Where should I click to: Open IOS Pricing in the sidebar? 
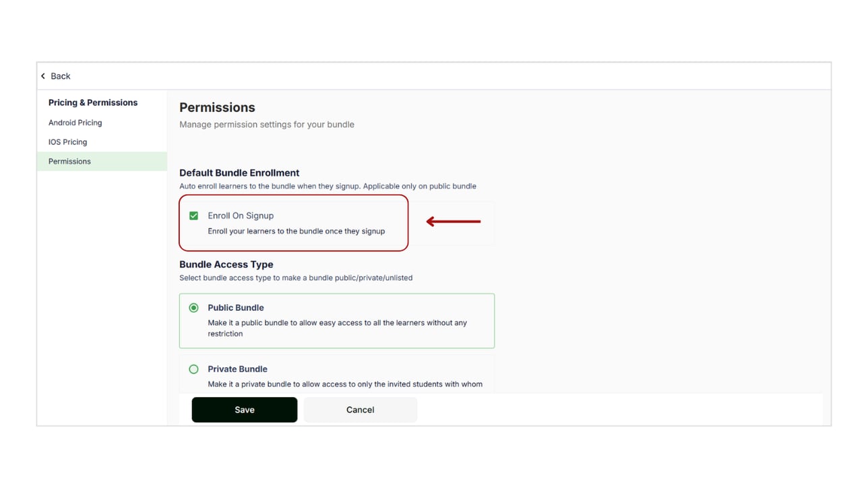click(67, 142)
